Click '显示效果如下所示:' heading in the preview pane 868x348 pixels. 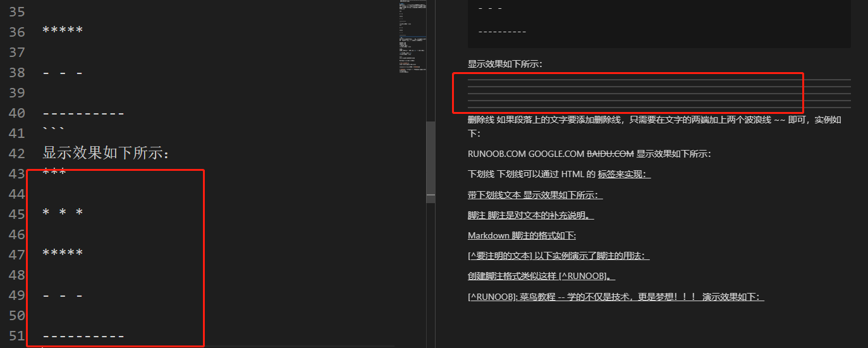pyautogui.click(x=505, y=64)
